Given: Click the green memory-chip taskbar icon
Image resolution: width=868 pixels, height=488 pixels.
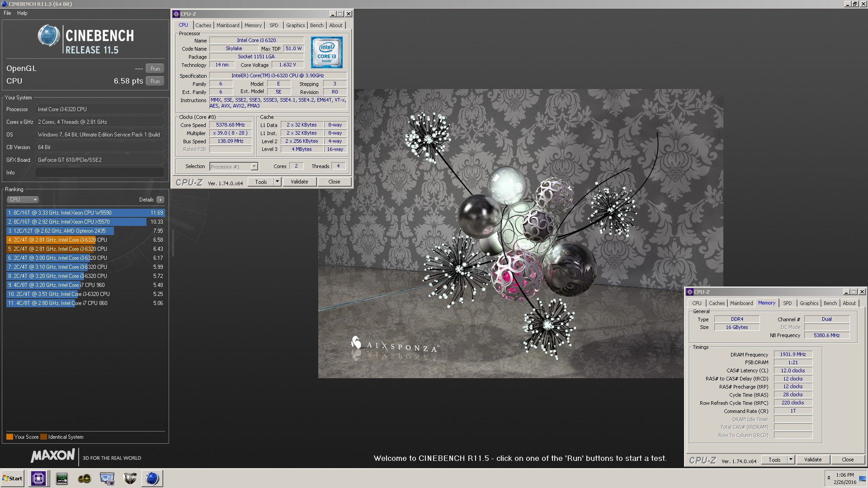Looking at the screenshot, I should coord(61,478).
